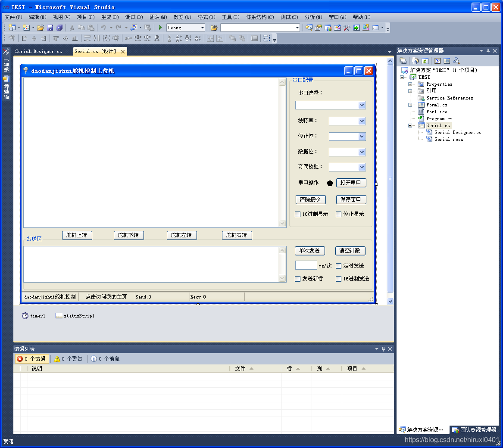
Task: Click the Find in Files toolbar icon
Action: coord(214,28)
